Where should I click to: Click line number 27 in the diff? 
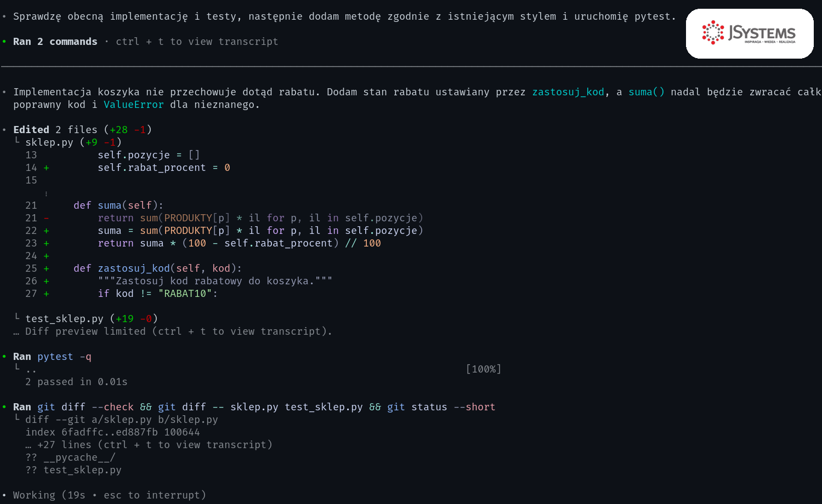(x=31, y=294)
